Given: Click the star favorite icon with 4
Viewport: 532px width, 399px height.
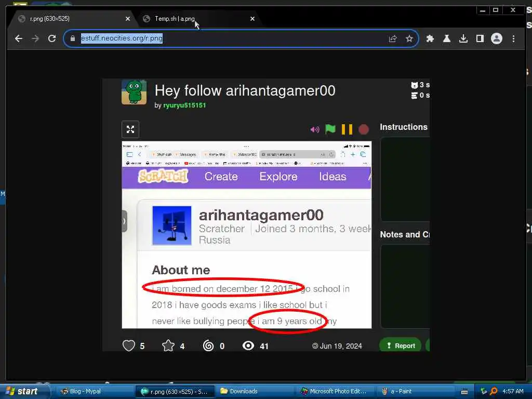Looking at the screenshot, I should pyautogui.click(x=168, y=345).
